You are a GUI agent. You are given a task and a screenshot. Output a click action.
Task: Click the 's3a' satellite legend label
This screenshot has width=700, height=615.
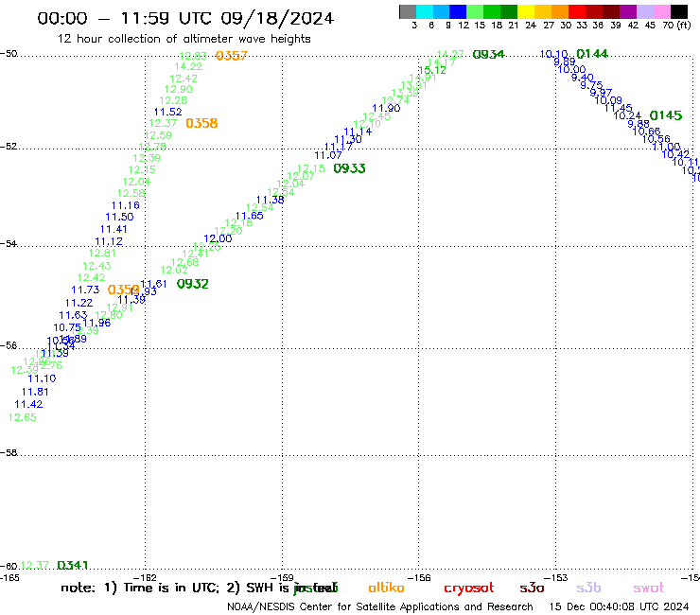coord(532,588)
